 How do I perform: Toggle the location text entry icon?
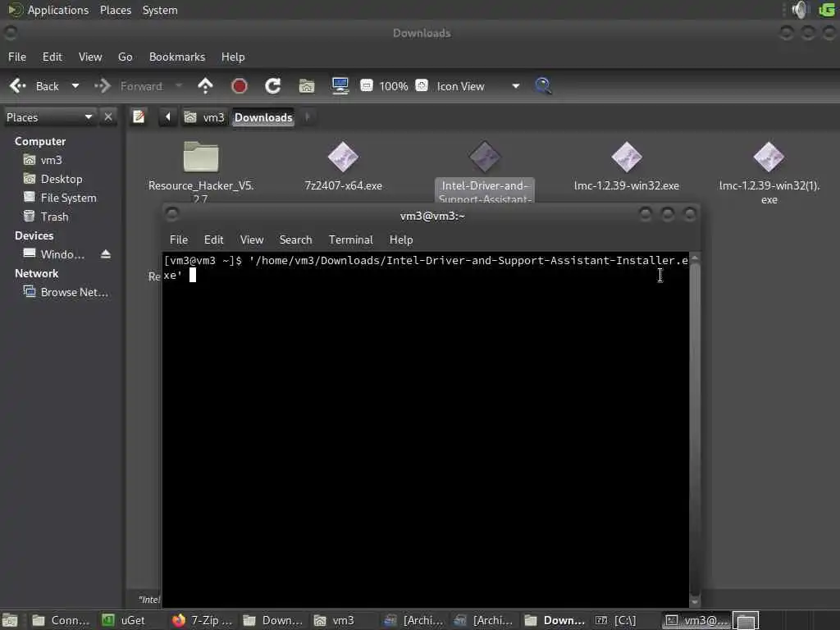(139, 116)
